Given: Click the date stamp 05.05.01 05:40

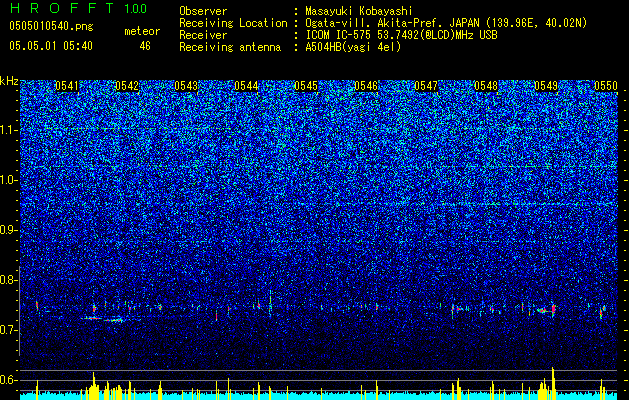Looking at the screenshot, I should [x=51, y=46].
